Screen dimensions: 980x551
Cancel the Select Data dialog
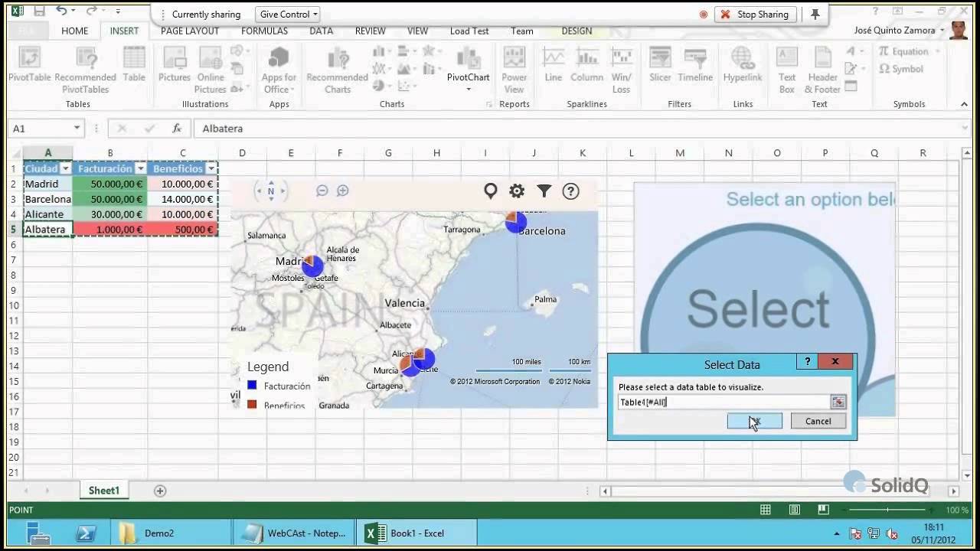click(x=818, y=421)
